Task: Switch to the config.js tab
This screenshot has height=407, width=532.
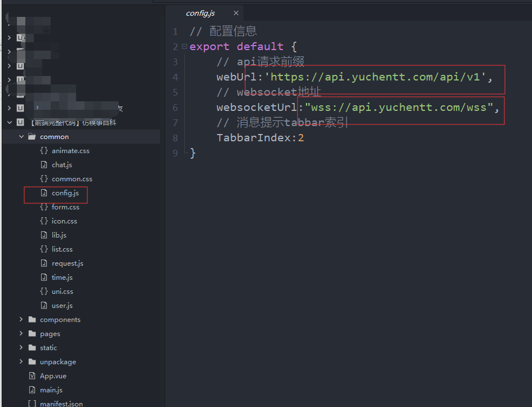Action: [200, 13]
